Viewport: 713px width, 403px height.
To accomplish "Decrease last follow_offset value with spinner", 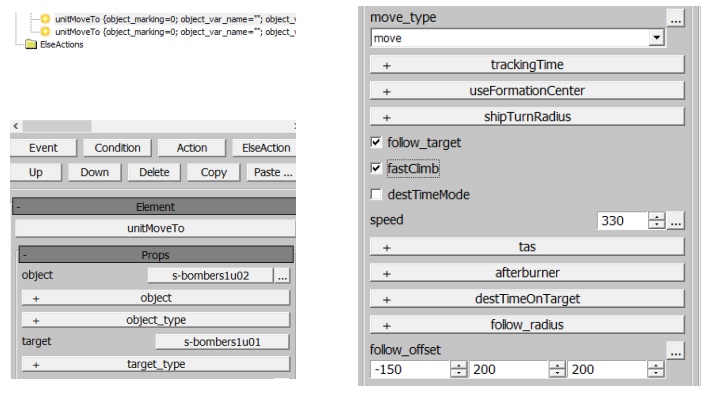I will (656, 373).
